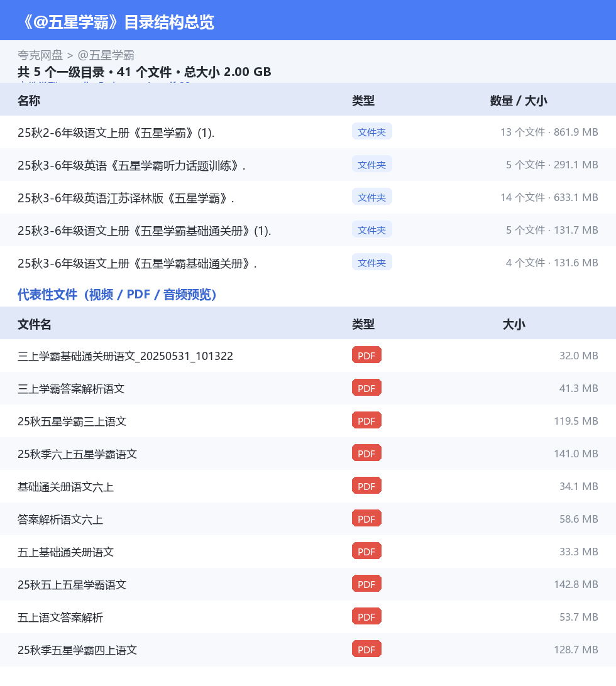Open folder 25秋2-6年级语文上册《五星学霸》(1).
616x686 pixels.
click(x=116, y=133)
